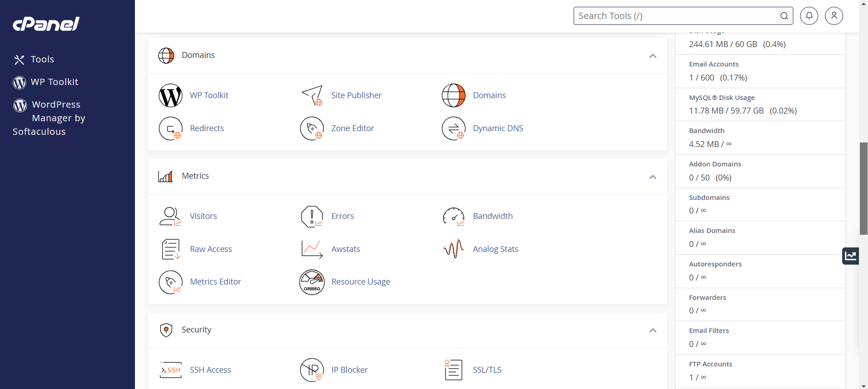Open the Tools sidebar icon

point(19,60)
